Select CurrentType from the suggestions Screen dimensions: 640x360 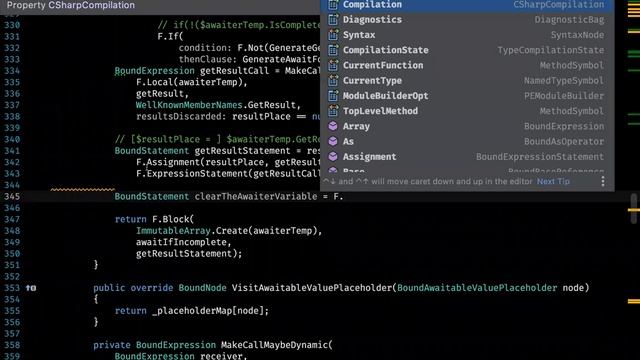coord(467,81)
